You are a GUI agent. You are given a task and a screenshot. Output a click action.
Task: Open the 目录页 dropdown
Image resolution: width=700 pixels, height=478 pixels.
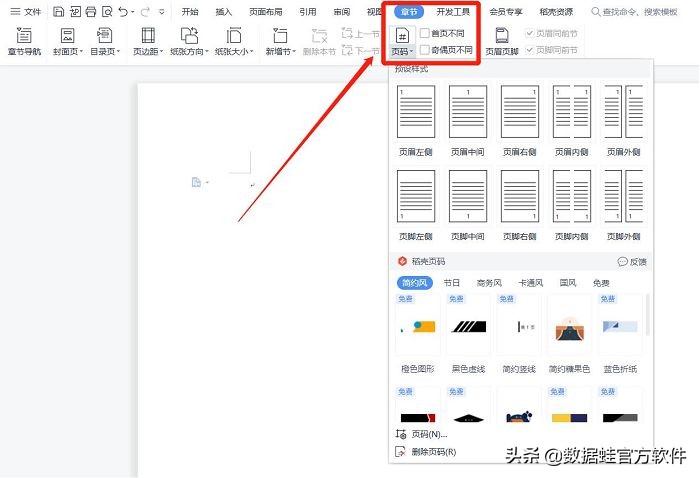pos(105,41)
